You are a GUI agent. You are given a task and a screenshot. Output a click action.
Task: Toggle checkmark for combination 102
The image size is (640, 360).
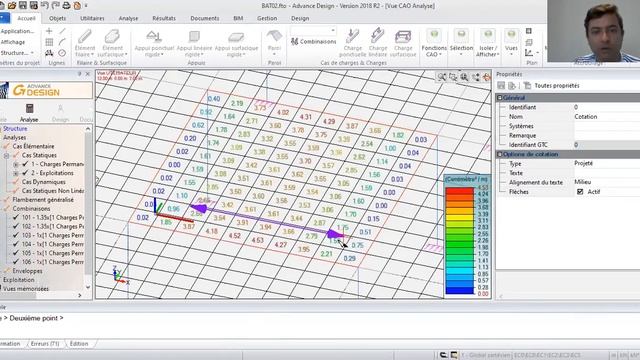16,227
